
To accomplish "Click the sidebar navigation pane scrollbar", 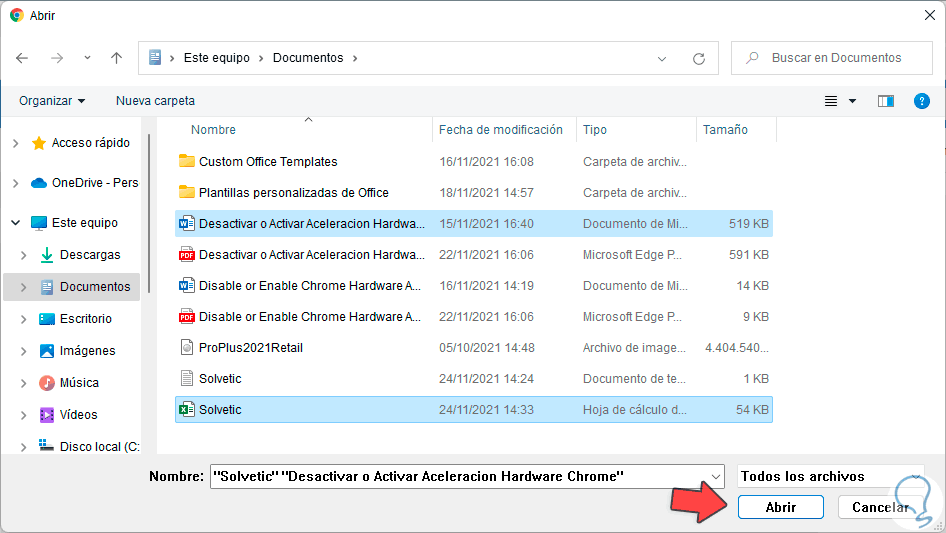I will (x=148, y=214).
